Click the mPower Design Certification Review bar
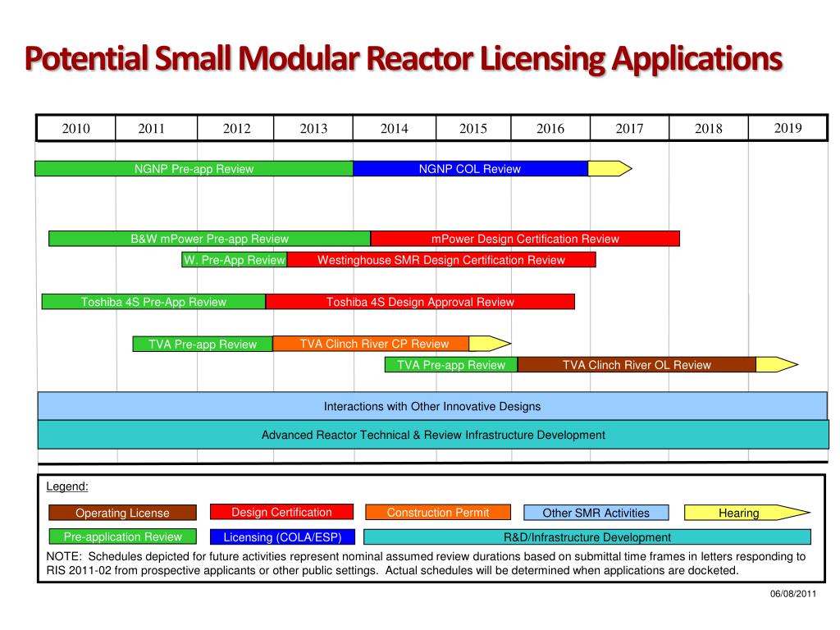This screenshot has width=840, height=630. pyautogui.click(x=525, y=239)
